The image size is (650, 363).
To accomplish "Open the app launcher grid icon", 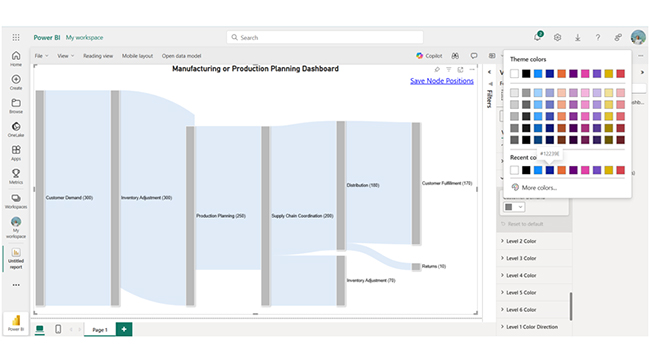I will tap(16, 37).
